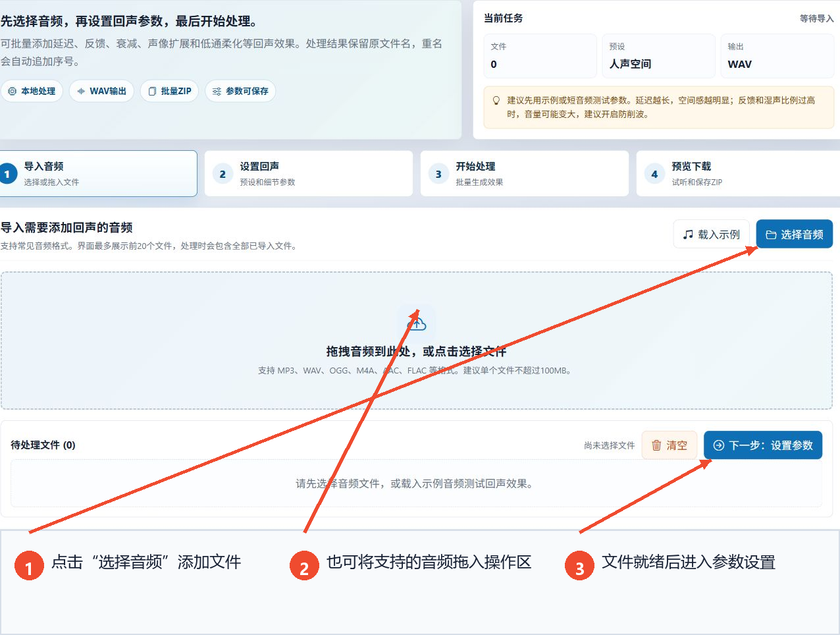Image resolution: width=840 pixels, height=635 pixels.
Task: Click the folder icon in 选择音频
Action: tap(771, 235)
